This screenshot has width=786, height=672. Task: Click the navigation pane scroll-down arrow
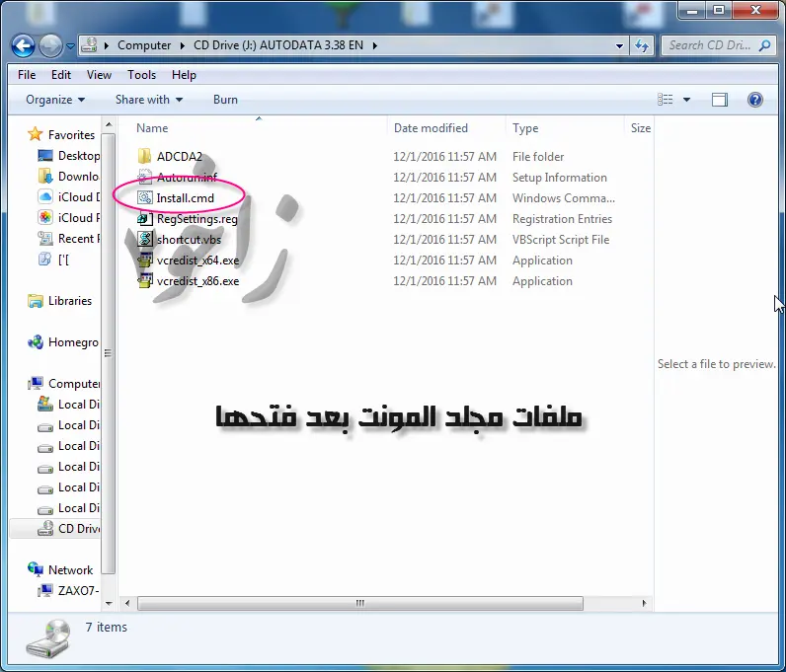109,604
